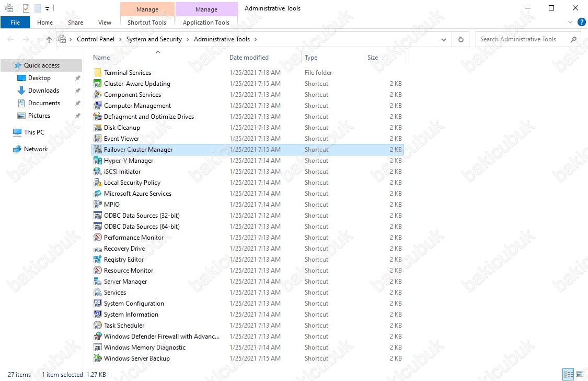Image resolution: width=588 pixels, height=381 pixels.
Task: Click the System Configuration icon
Action: click(98, 304)
